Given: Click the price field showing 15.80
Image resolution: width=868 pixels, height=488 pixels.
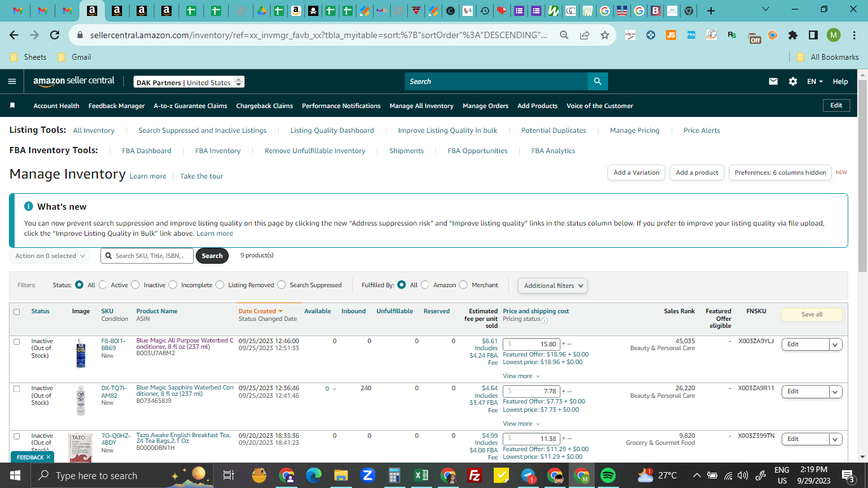Looking at the screenshot, I should [531, 344].
